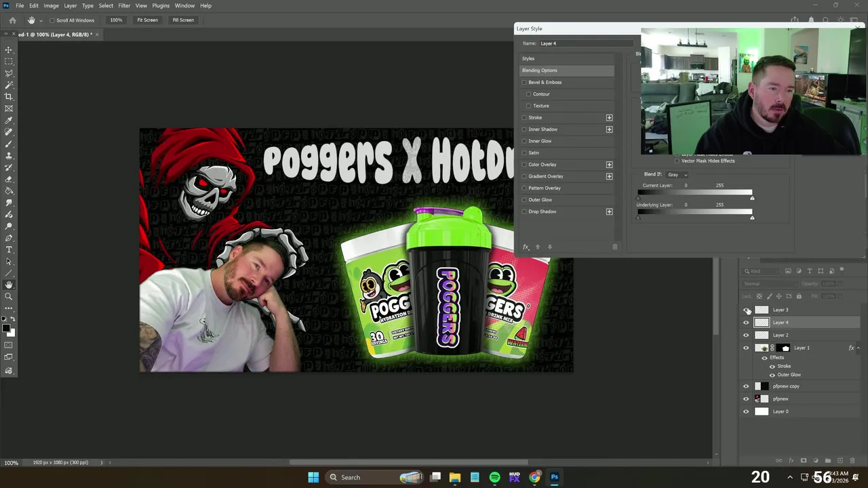Click the lock all padlock icon
The height and width of the screenshot is (488, 868).
click(799, 296)
